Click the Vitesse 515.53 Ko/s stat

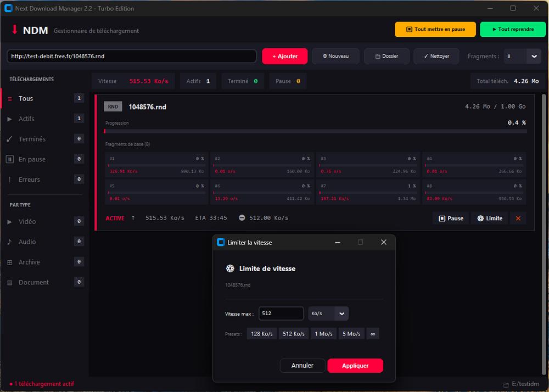point(133,81)
